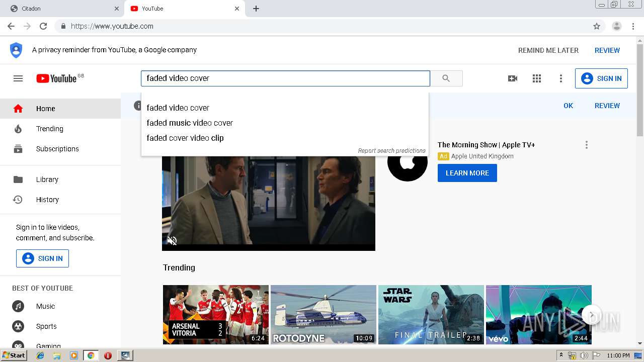This screenshot has width=644, height=362.
Task: Click SIGN IN button in header
Action: click(x=601, y=78)
